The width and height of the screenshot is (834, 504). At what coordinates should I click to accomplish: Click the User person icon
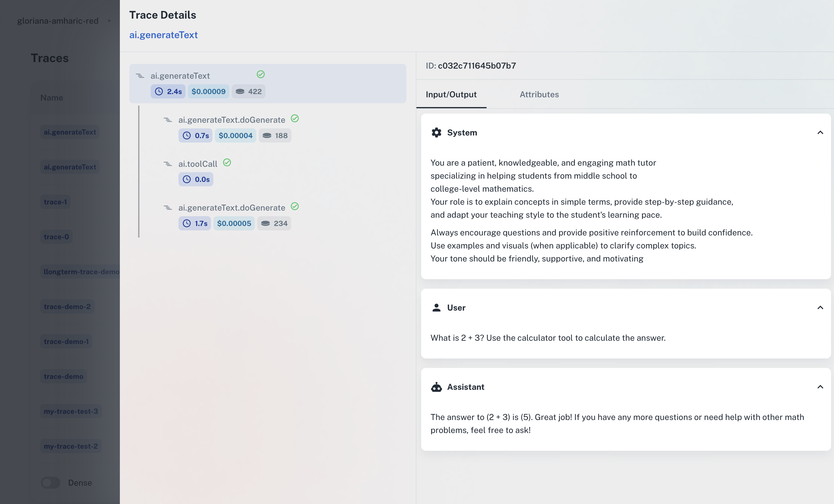pos(436,308)
